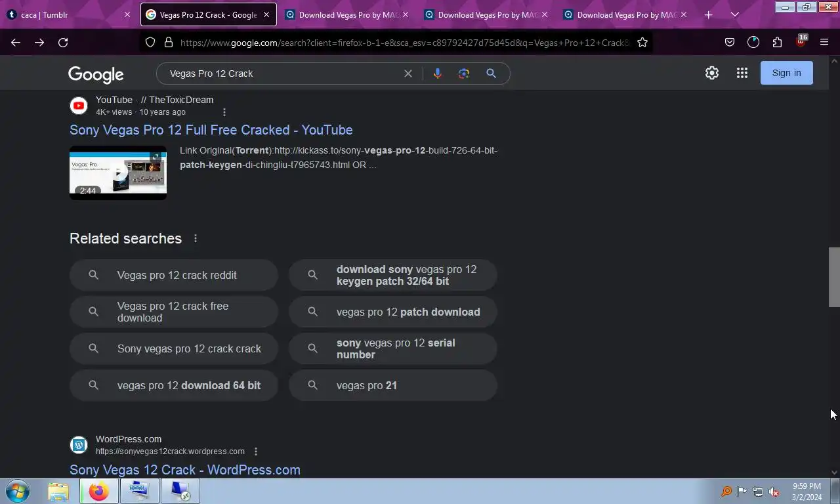Search Vegas pro 12 crack reddit
The height and width of the screenshot is (504, 840).
coord(174,275)
